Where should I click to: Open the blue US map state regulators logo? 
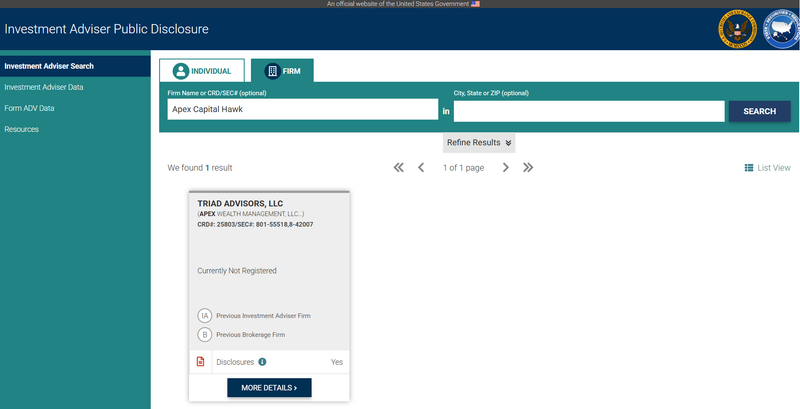coord(782,30)
